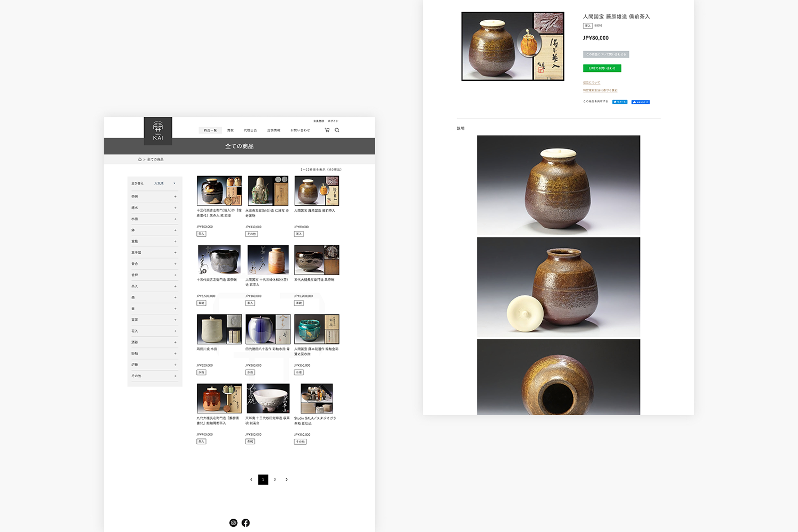The image size is (798, 532).
Task: Go home via breadcrumb house icon
Action: click(140, 160)
